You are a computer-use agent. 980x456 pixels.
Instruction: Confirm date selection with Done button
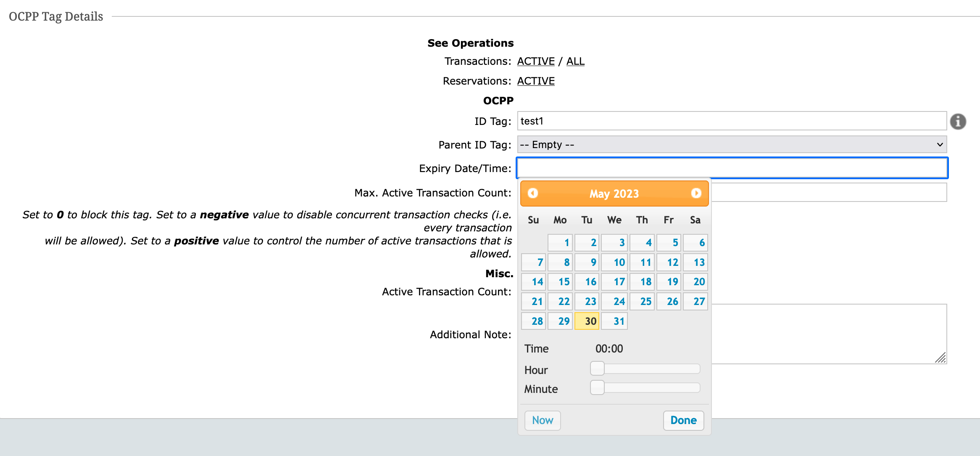[x=683, y=420]
